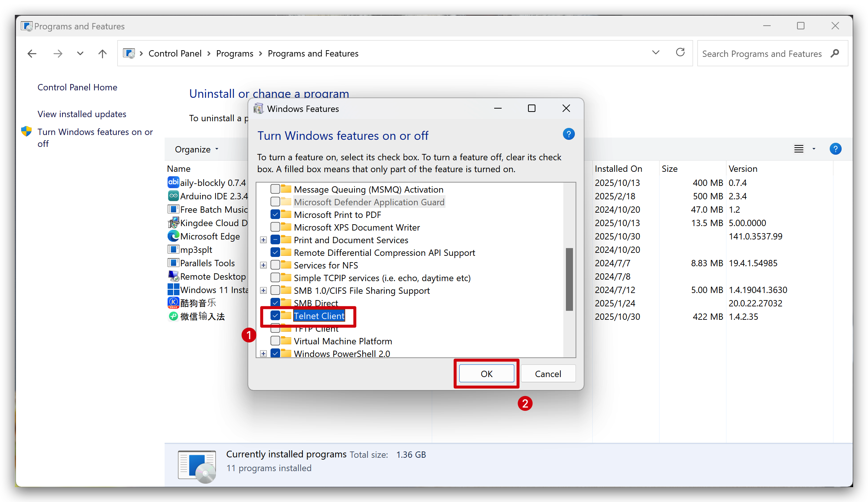
Task: Click the Back navigation arrow
Action: (32, 54)
